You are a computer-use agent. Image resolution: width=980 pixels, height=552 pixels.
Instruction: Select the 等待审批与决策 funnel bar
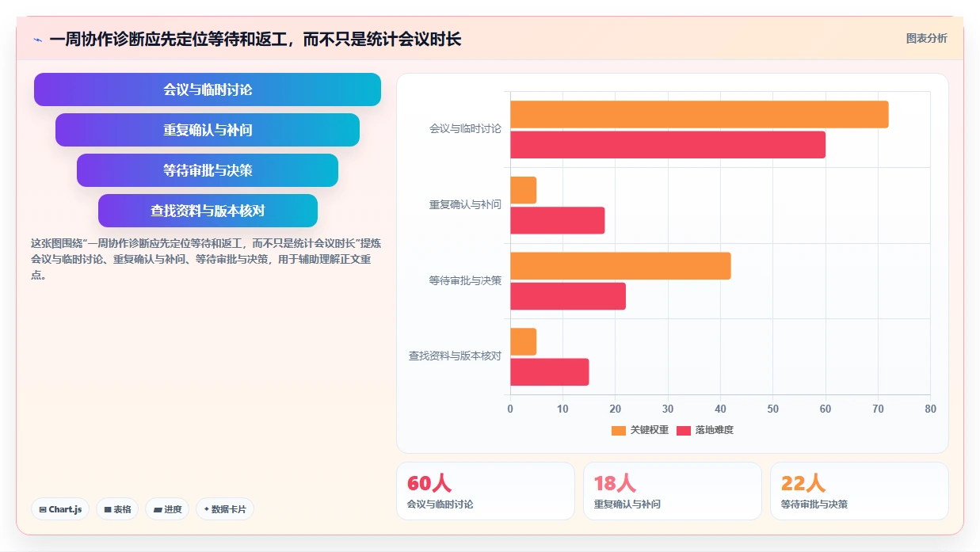point(208,170)
